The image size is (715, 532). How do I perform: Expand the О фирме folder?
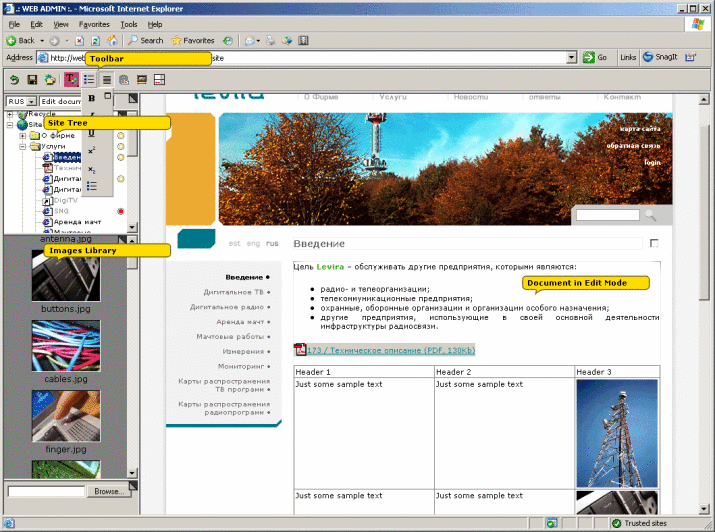coord(22,136)
